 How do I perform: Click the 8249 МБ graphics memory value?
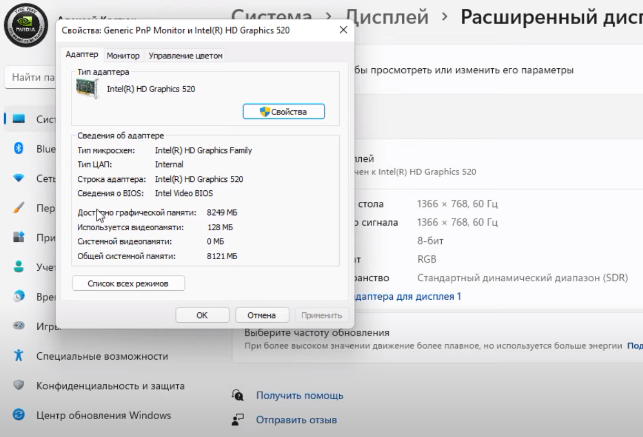pyautogui.click(x=222, y=212)
